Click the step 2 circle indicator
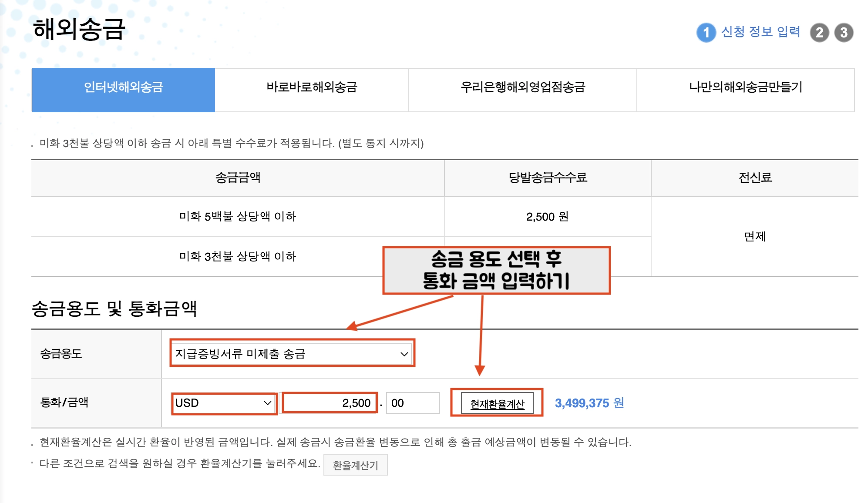 pyautogui.click(x=819, y=33)
